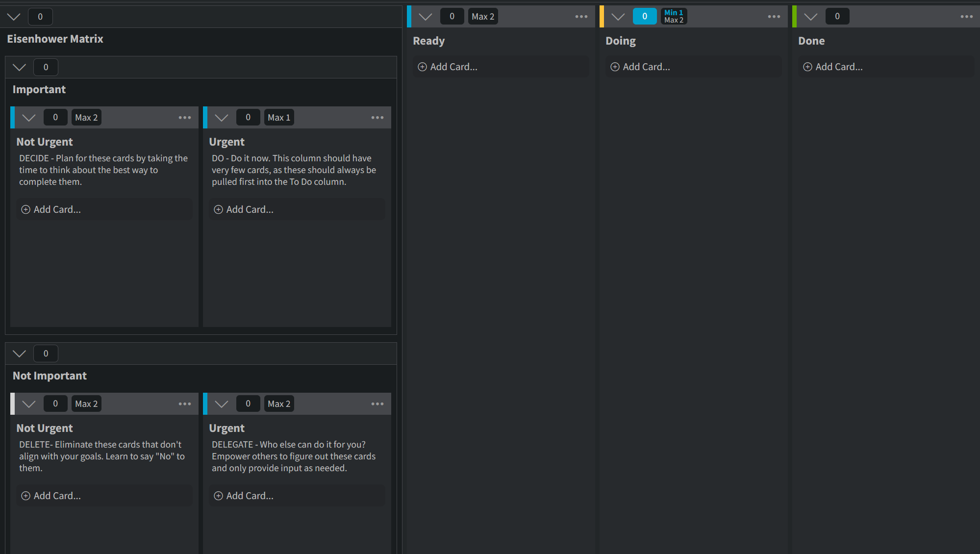
Task: Collapse the Eisenhower Matrix column
Action: coord(14,17)
